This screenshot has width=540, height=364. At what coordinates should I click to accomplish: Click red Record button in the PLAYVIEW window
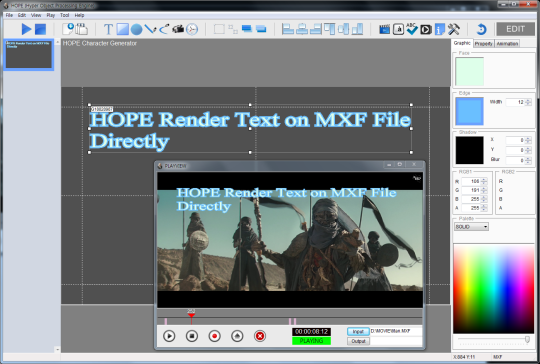click(214, 336)
